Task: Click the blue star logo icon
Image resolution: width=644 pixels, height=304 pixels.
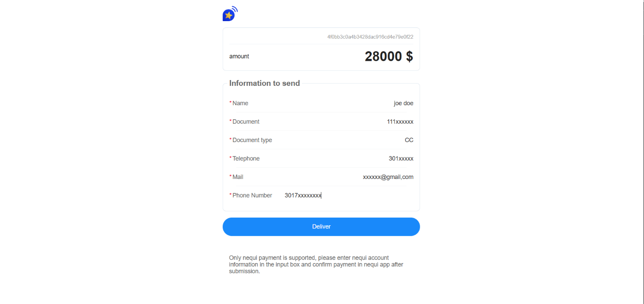Action: click(x=230, y=14)
